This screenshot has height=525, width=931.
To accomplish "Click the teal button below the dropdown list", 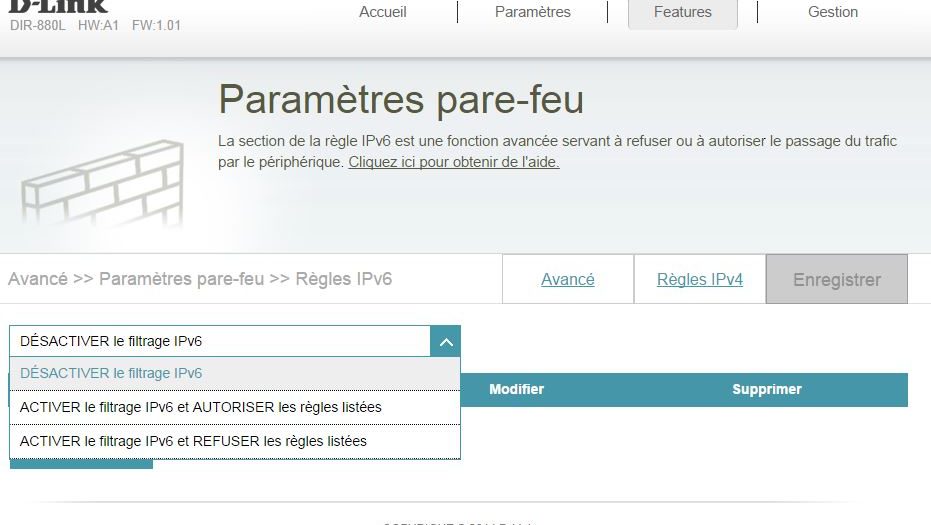I will pyautogui.click(x=81, y=464).
